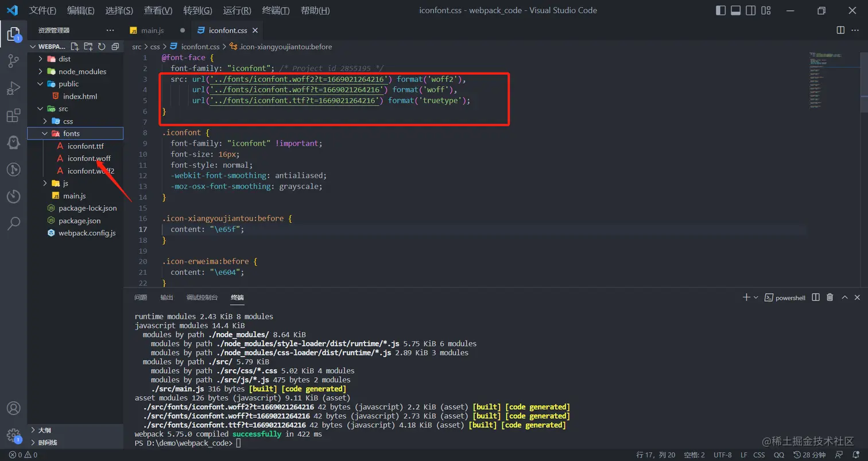This screenshot has height=461, width=868.
Task: Toggle bottom panel layout button
Action: [735, 10]
